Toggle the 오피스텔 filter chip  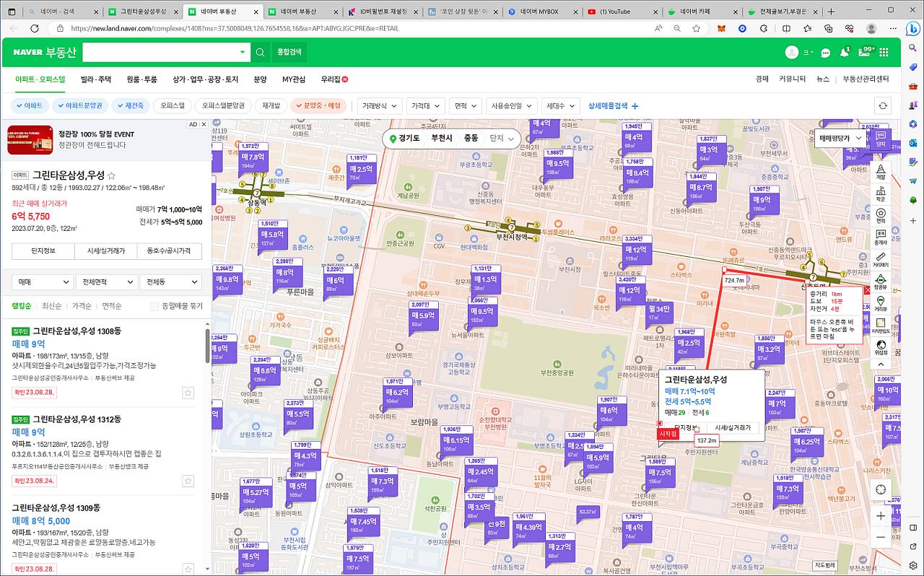tap(173, 105)
